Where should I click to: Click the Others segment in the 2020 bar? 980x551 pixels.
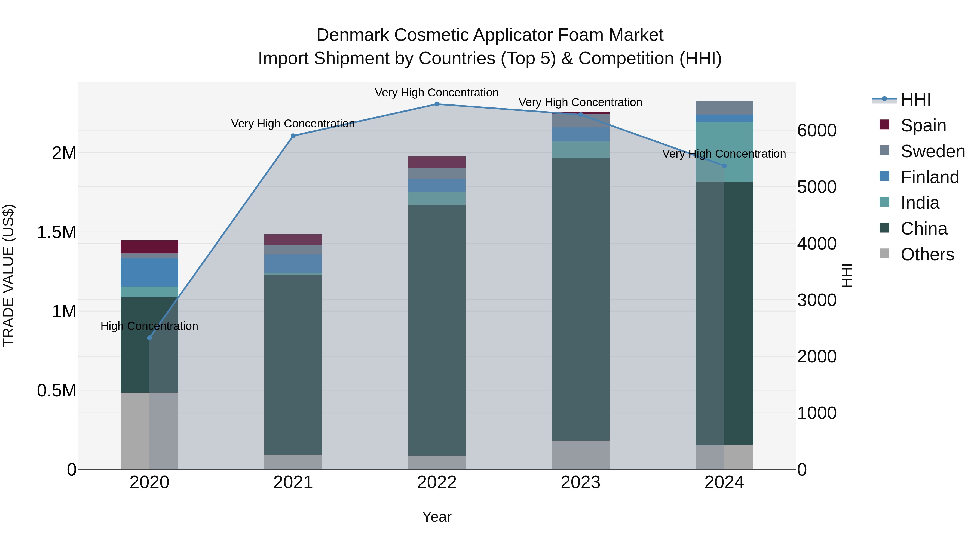tap(149, 431)
